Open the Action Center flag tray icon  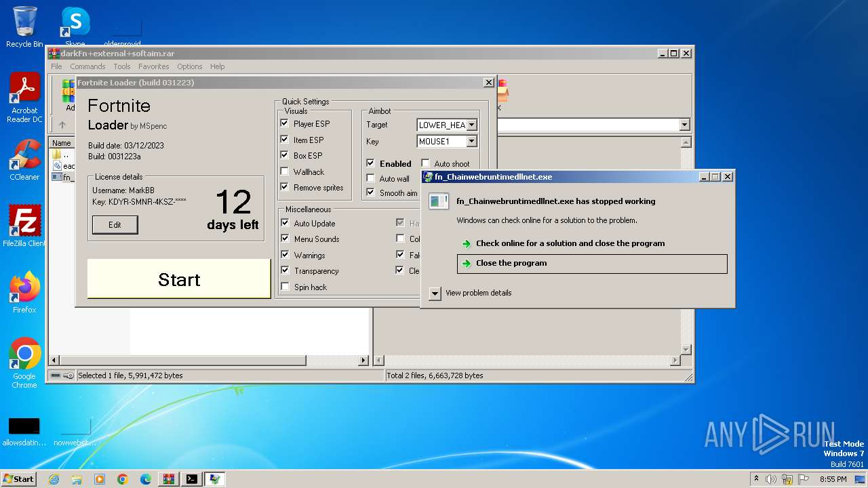coord(804,479)
